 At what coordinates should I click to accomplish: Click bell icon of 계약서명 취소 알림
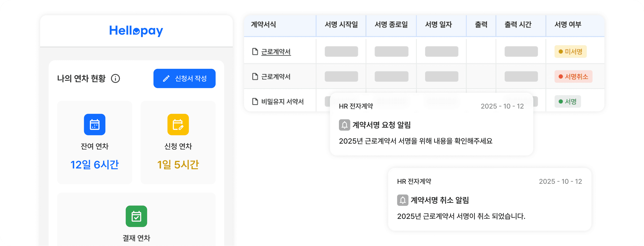[402, 200]
